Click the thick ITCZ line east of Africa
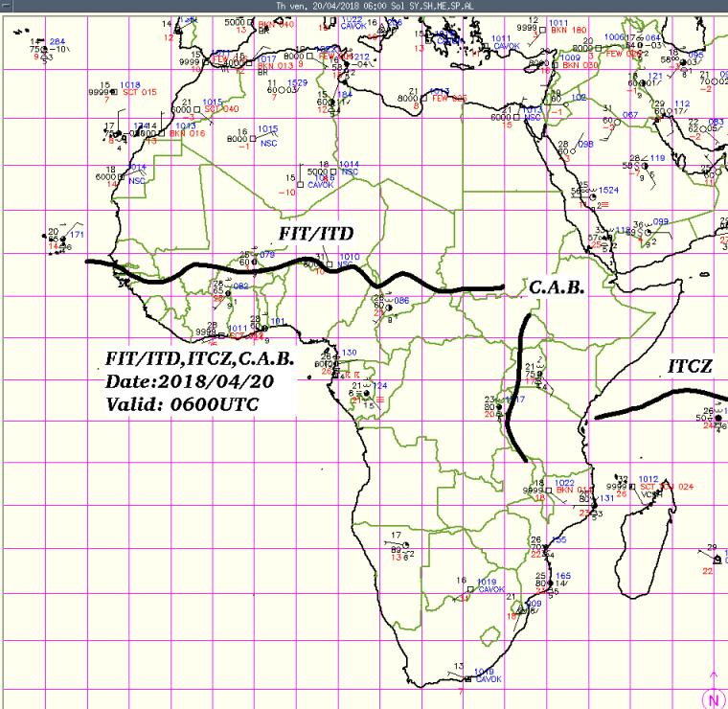This screenshot has height=709, width=728. click(651, 405)
